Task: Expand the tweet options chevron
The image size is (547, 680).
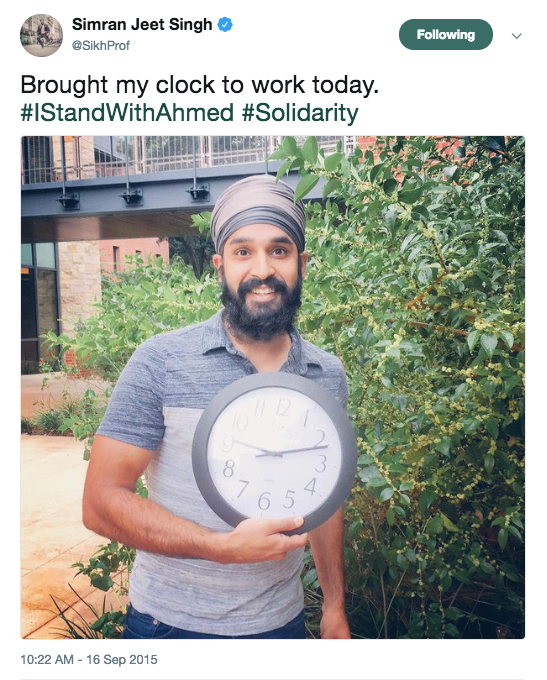Action: click(x=516, y=36)
